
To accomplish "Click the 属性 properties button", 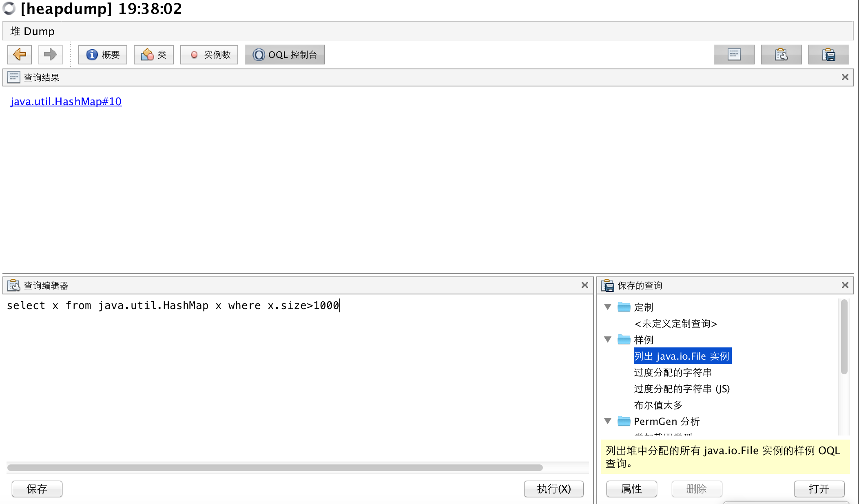I will (632, 489).
